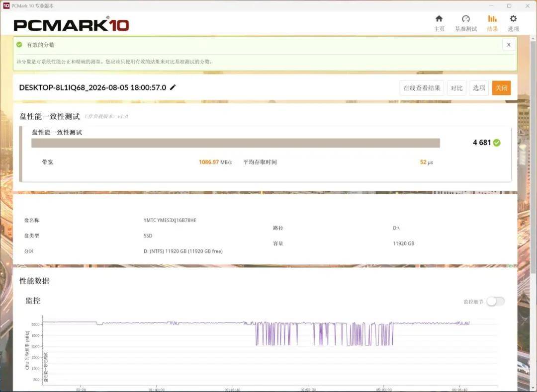Viewport: 537px width, 392px height.
Task: Click the 性能数据 heading
Action: (x=34, y=281)
